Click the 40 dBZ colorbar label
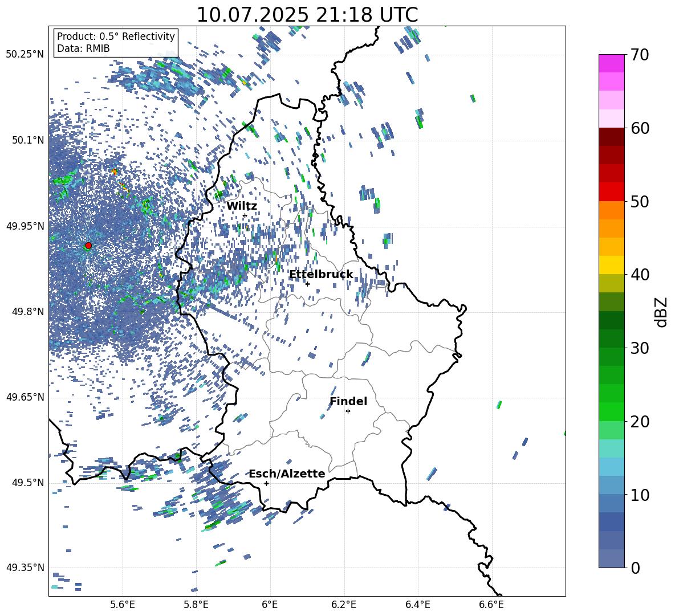The image size is (675, 616). pos(640,275)
